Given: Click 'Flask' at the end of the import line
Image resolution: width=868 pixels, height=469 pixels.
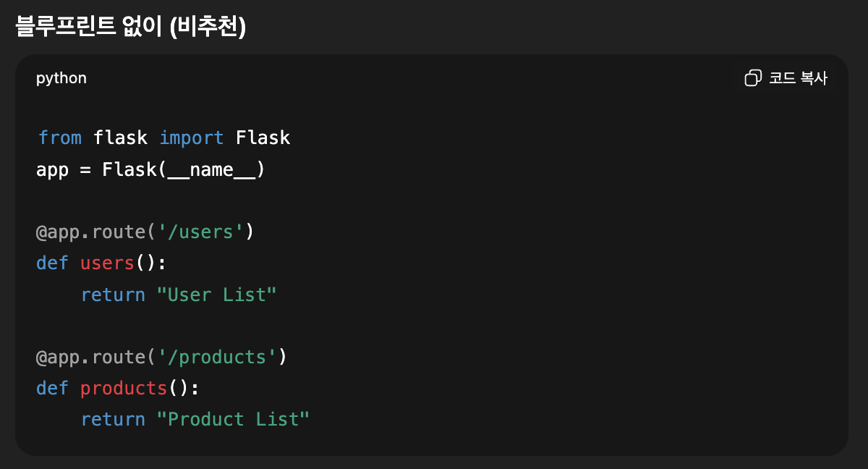Looking at the screenshot, I should pyautogui.click(x=263, y=138).
